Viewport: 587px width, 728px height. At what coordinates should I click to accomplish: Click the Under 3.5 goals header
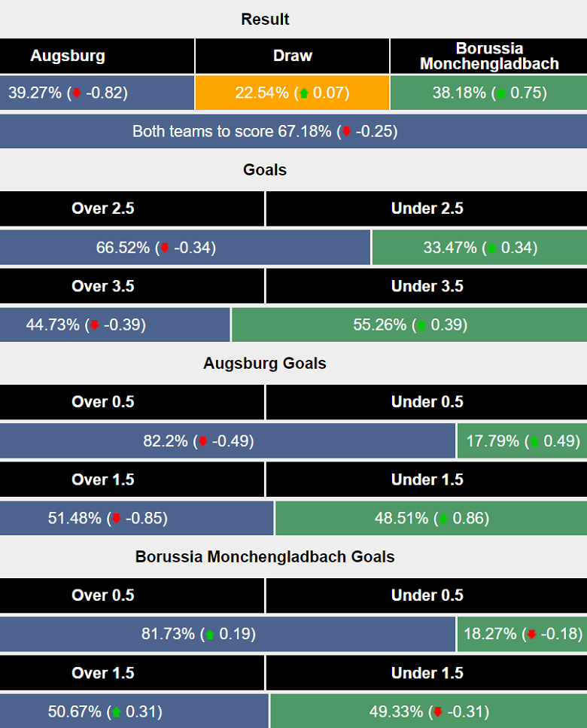click(x=427, y=286)
